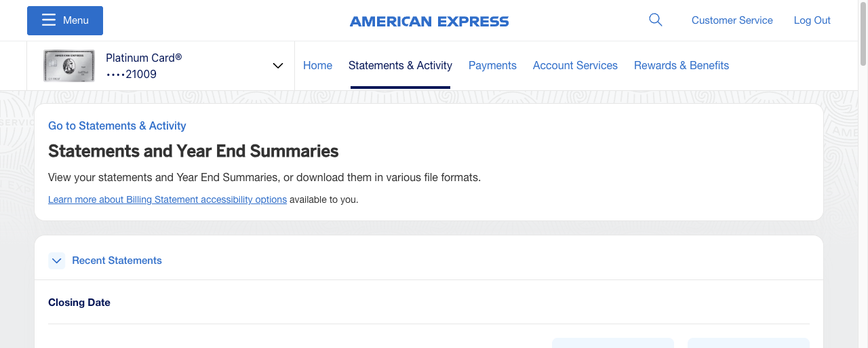Click the American Express logo

(429, 21)
